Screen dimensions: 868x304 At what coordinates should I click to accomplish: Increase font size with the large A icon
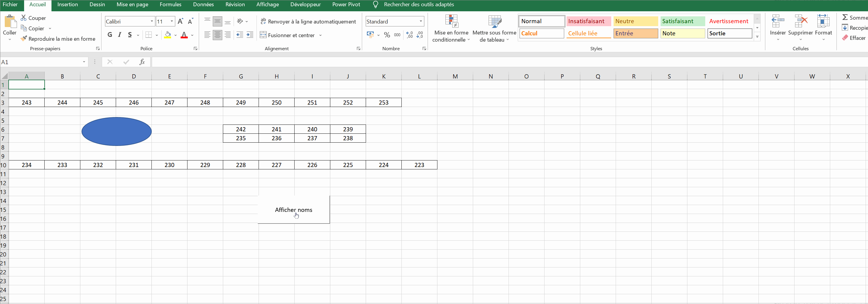[180, 22]
